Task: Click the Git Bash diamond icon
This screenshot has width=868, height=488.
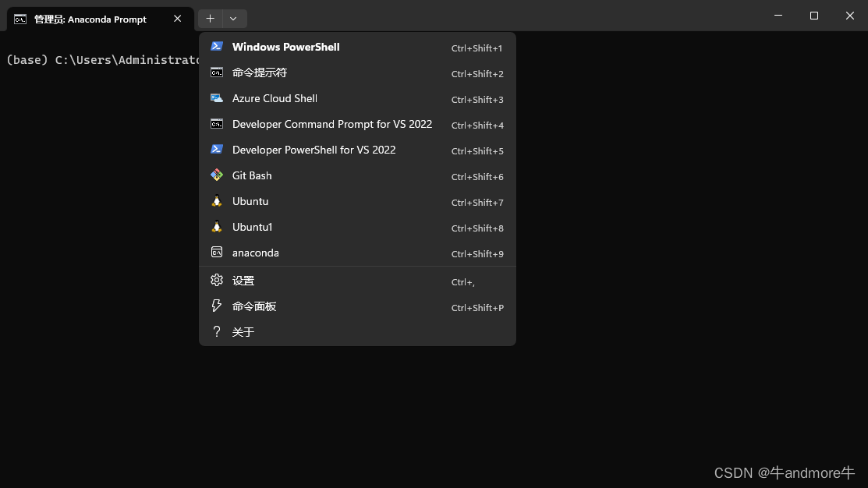Action: click(x=217, y=175)
